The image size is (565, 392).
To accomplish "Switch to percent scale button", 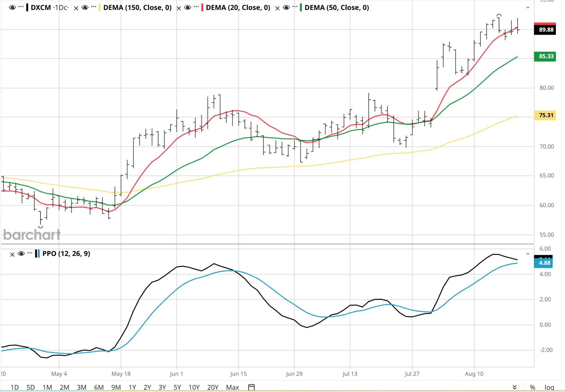I will tap(532, 387).
